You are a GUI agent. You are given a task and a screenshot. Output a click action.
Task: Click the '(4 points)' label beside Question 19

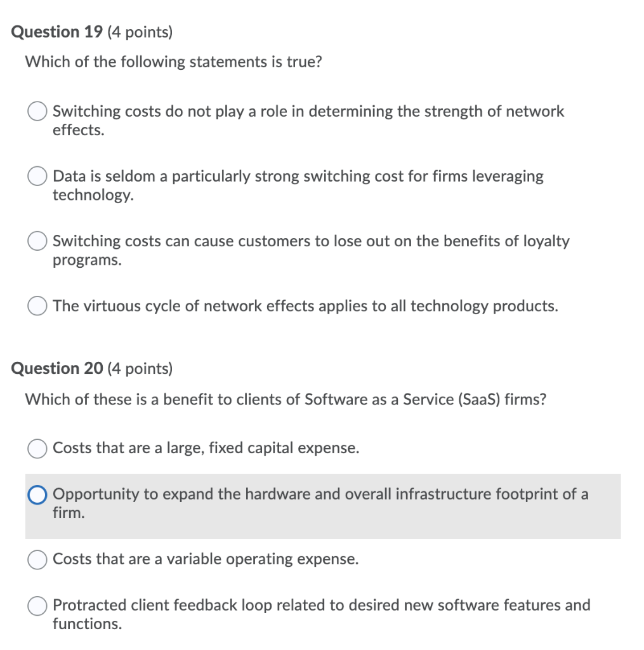140,31
